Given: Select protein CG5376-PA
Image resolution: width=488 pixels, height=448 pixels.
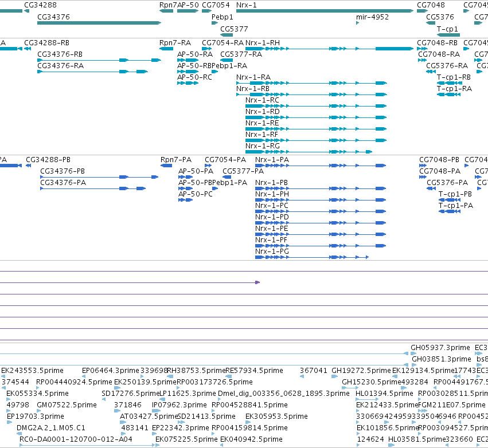Looking at the screenshot, I should pyautogui.click(x=447, y=183).
